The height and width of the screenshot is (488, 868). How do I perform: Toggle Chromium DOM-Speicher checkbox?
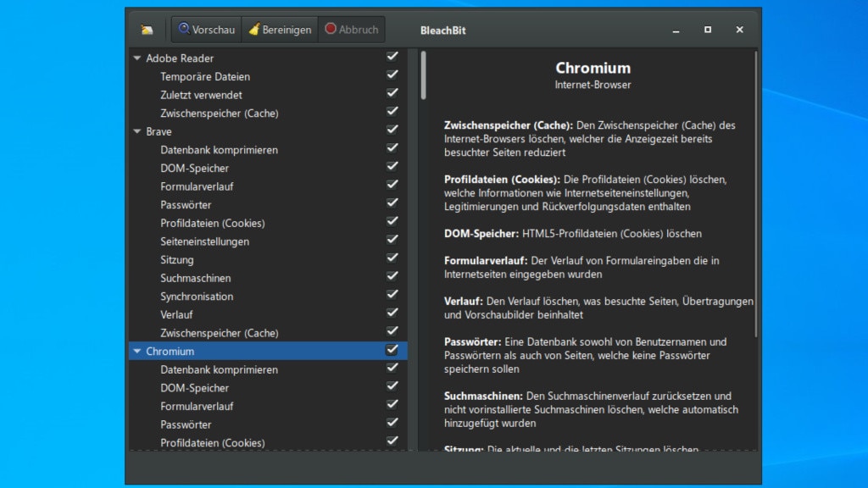pyautogui.click(x=392, y=386)
